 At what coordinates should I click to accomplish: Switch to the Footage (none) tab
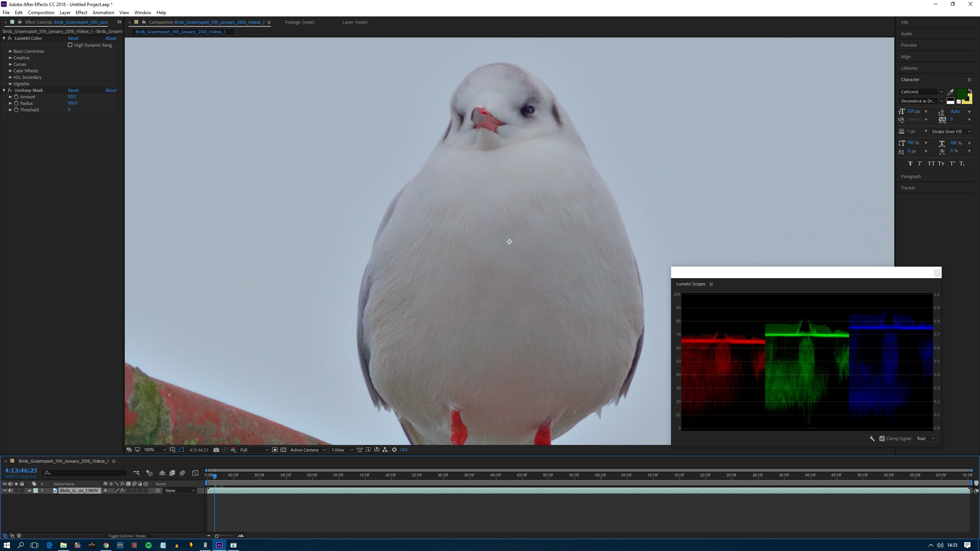[x=300, y=22]
